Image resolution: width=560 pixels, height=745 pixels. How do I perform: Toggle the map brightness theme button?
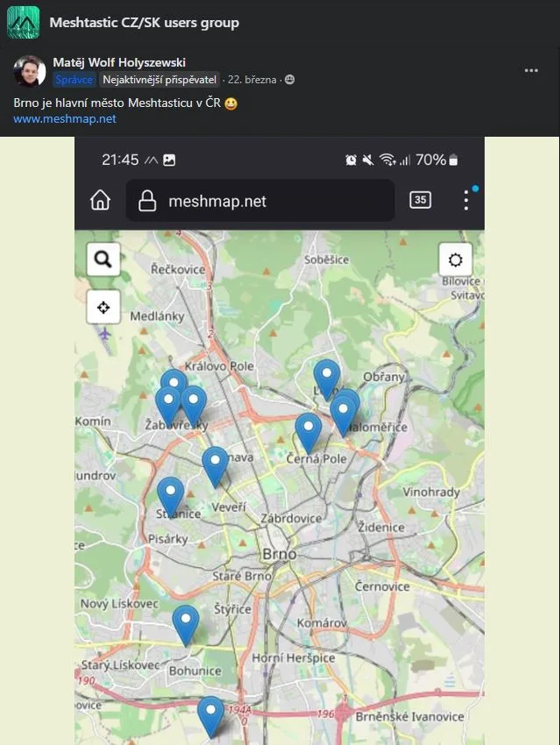point(455,259)
